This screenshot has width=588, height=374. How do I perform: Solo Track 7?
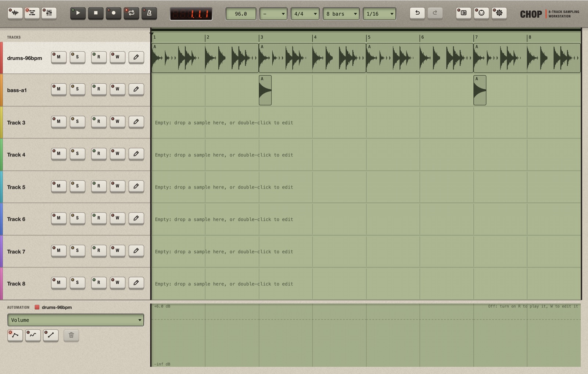78,251
